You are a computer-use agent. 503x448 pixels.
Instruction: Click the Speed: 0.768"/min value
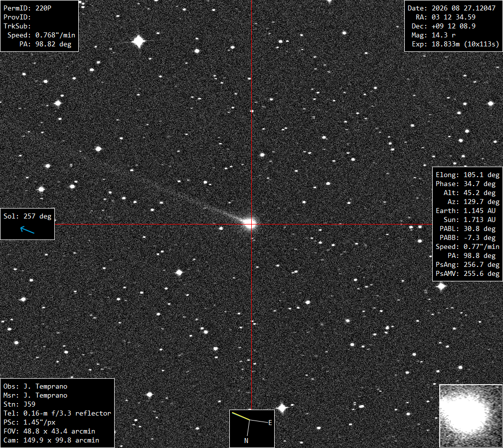pos(41,35)
